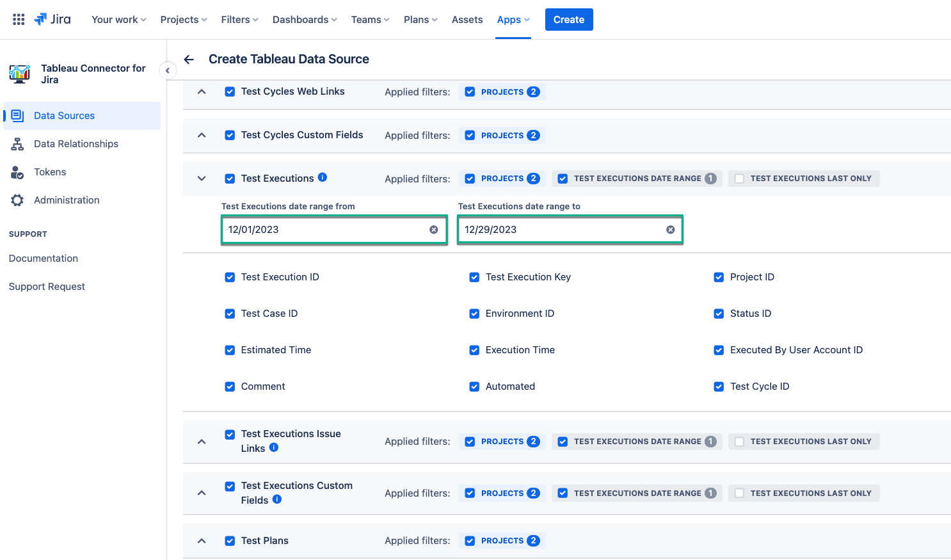Enable Test Executions Last Only filter
The image size is (951, 560).
click(739, 179)
